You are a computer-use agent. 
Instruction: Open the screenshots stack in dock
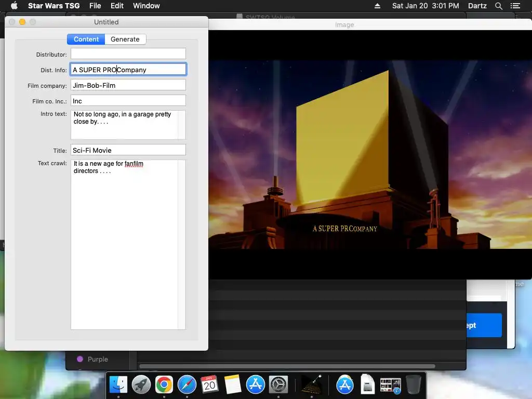tap(390, 385)
